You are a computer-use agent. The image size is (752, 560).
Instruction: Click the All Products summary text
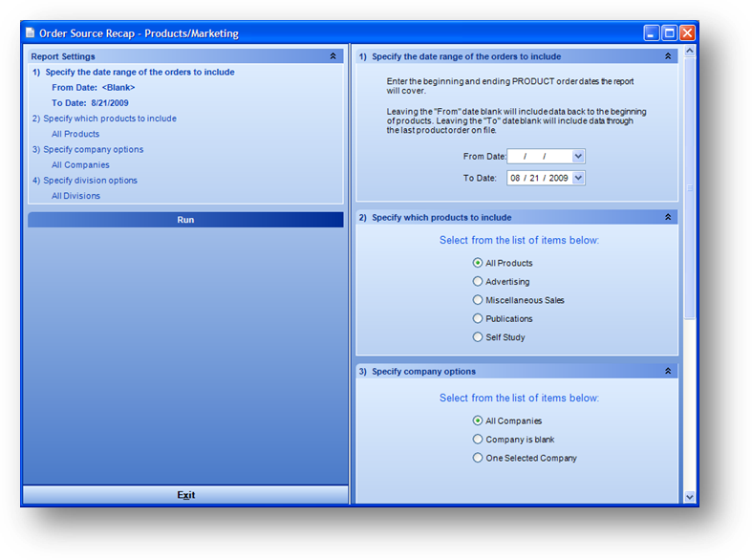75,134
